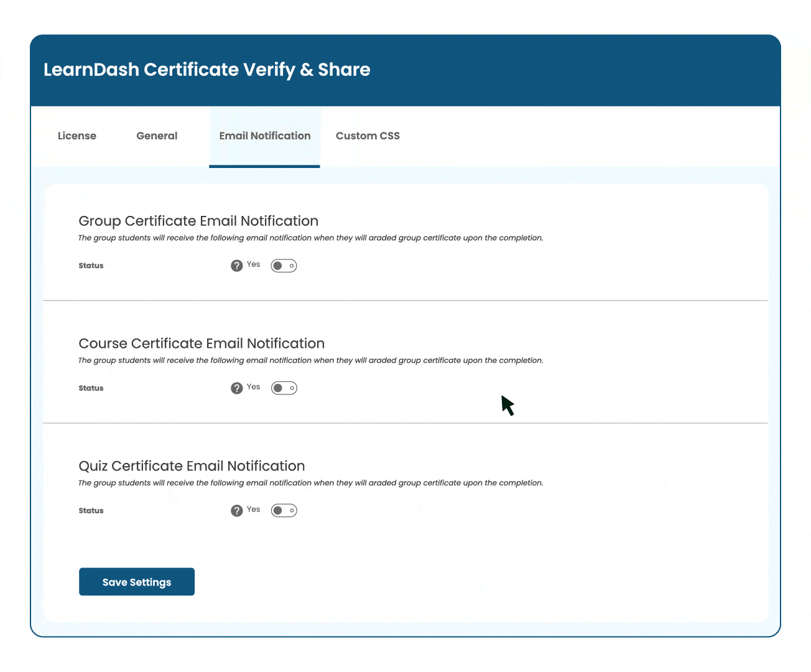
Task: Click the Yes label in Group Certificate section
Action: coord(253,264)
